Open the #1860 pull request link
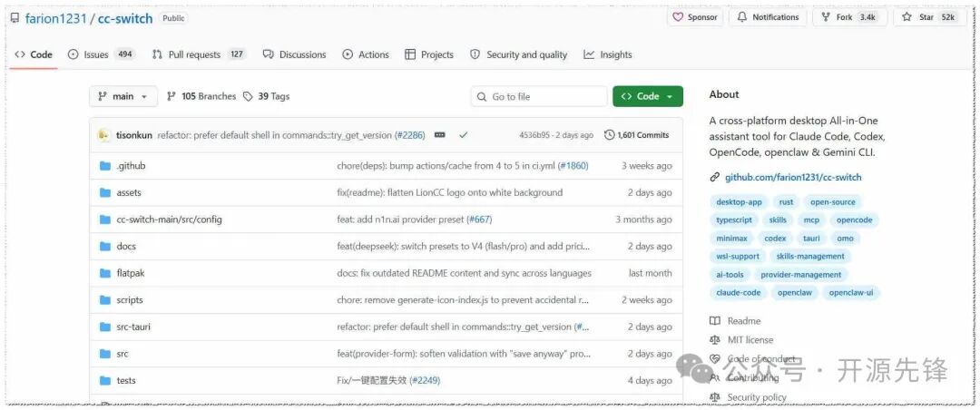This screenshot has height=410, width=980. pos(573,166)
